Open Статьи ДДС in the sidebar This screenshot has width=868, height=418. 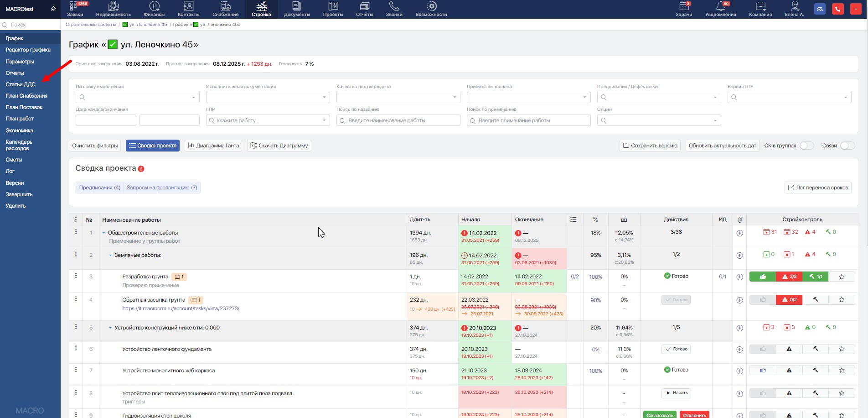(x=21, y=84)
